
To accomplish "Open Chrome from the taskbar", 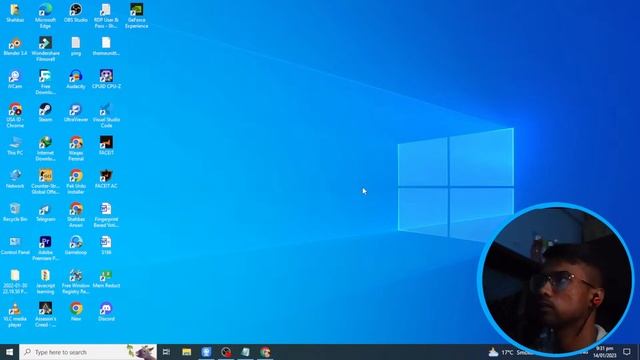I will click(x=265, y=352).
